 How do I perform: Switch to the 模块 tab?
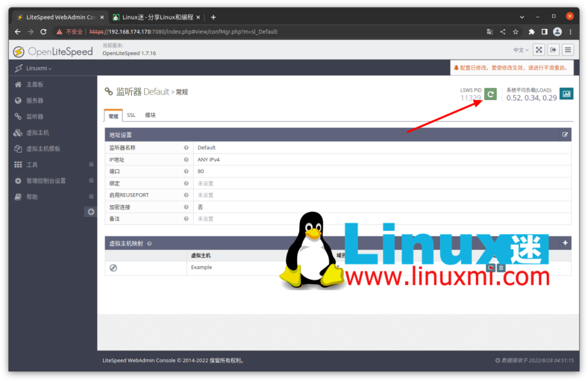pyautogui.click(x=150, y=115)
